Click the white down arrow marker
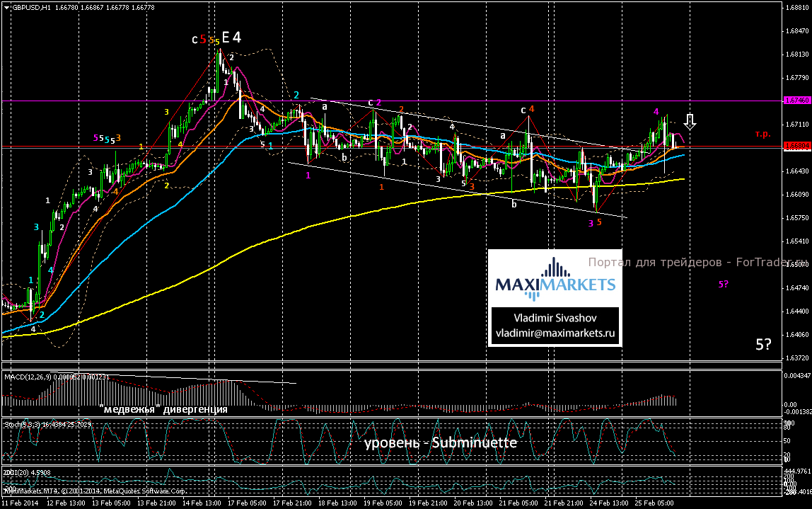Viewport: 812px width, 509px height. [691, 120]
